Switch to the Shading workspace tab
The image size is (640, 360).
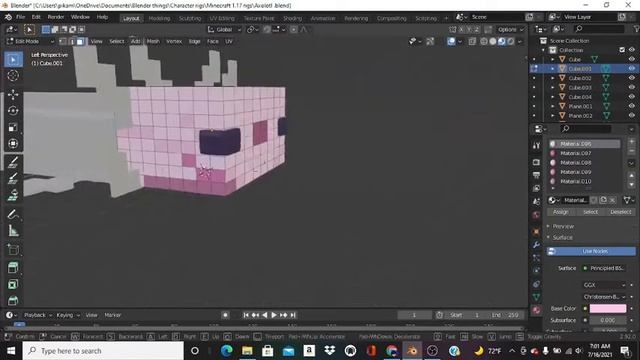click(293, 18)
